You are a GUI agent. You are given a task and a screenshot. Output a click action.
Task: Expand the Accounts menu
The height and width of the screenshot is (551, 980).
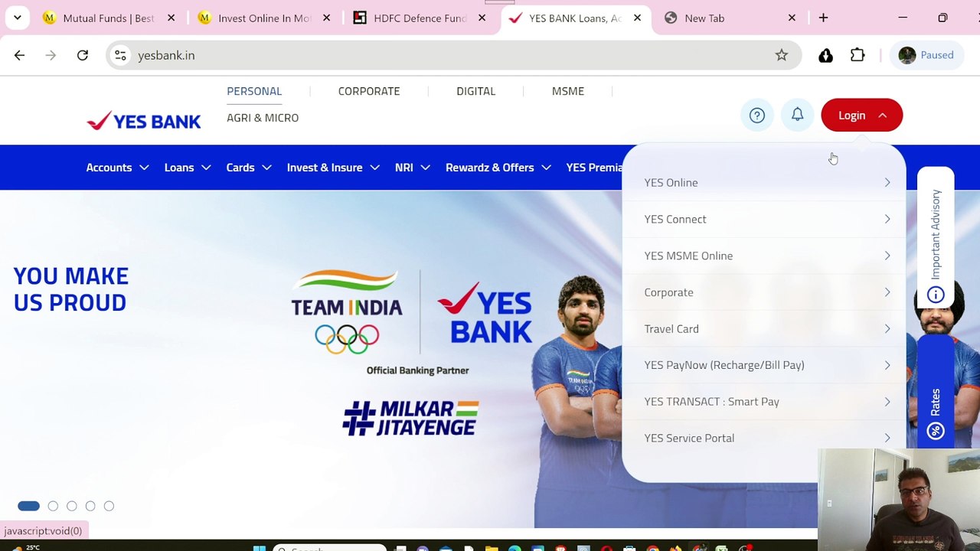(x=117, y=168)
